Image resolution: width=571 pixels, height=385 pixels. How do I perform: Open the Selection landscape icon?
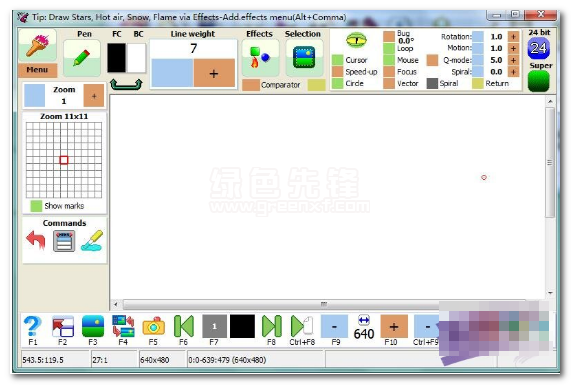coord(304,58)
